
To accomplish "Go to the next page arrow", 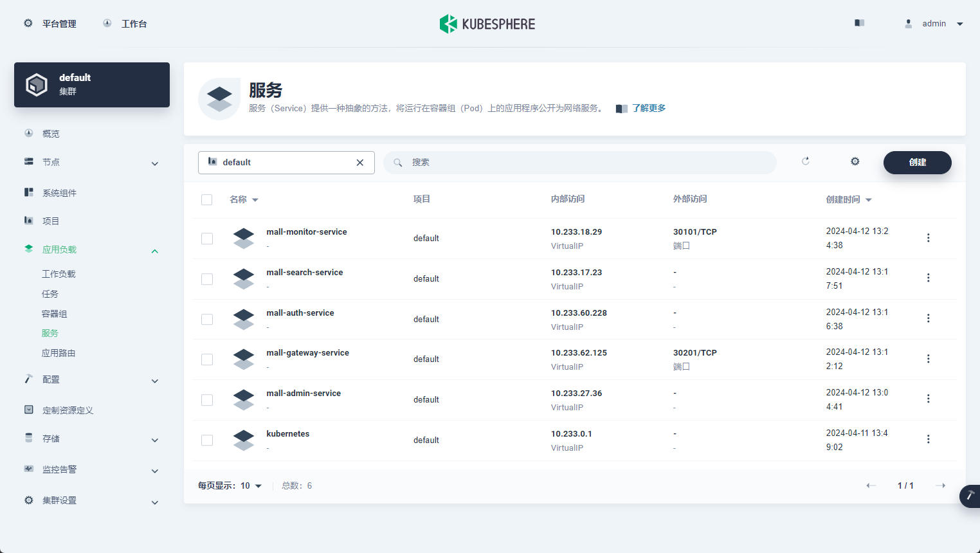I will (940, 485).
